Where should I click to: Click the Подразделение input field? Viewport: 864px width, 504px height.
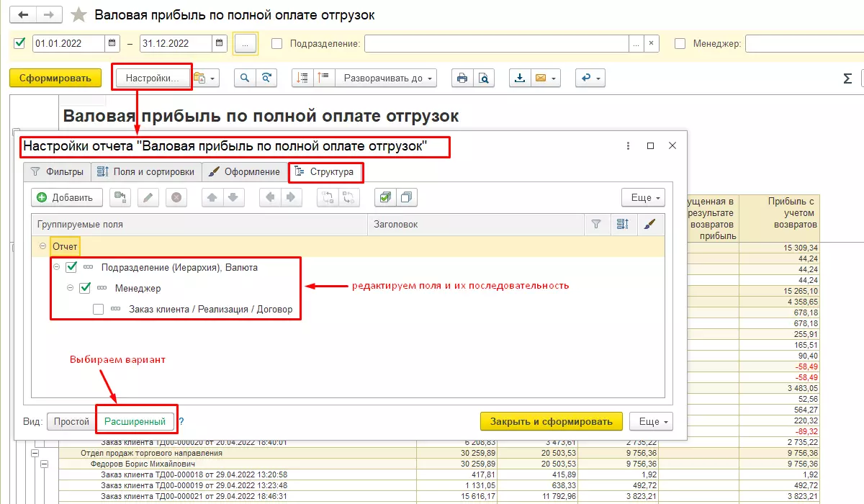click(x=496, y=43)
